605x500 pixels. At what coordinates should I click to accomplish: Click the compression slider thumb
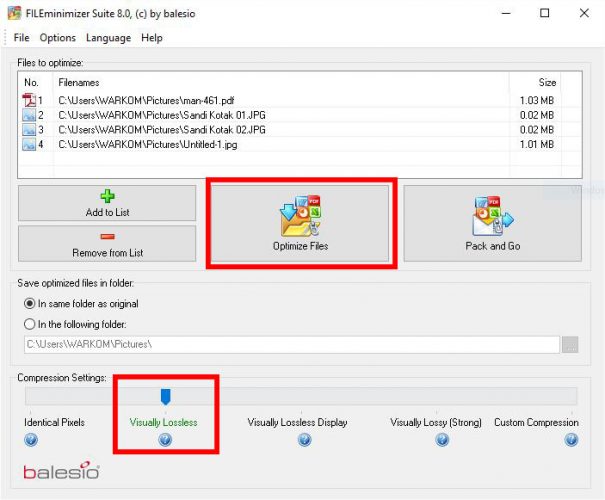166,397
